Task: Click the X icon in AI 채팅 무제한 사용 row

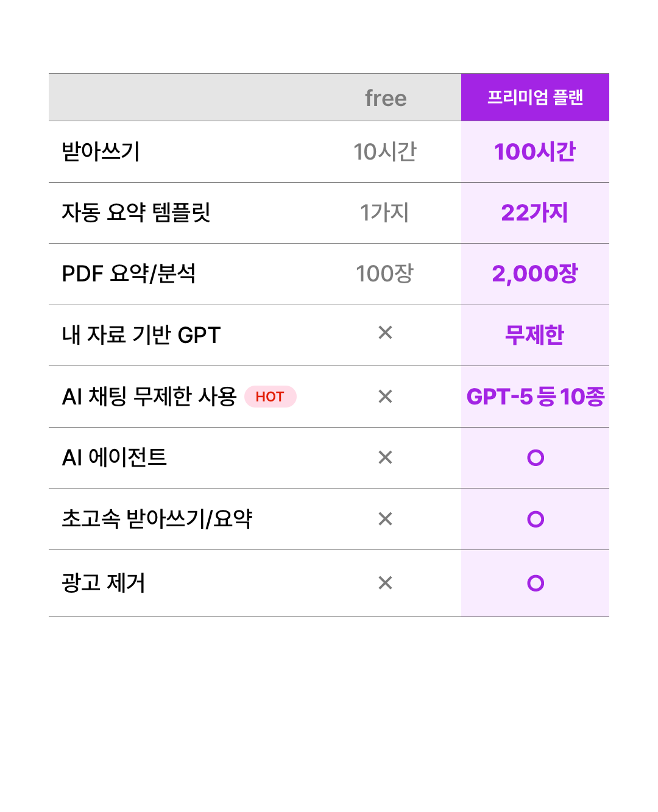Action: 385,397
